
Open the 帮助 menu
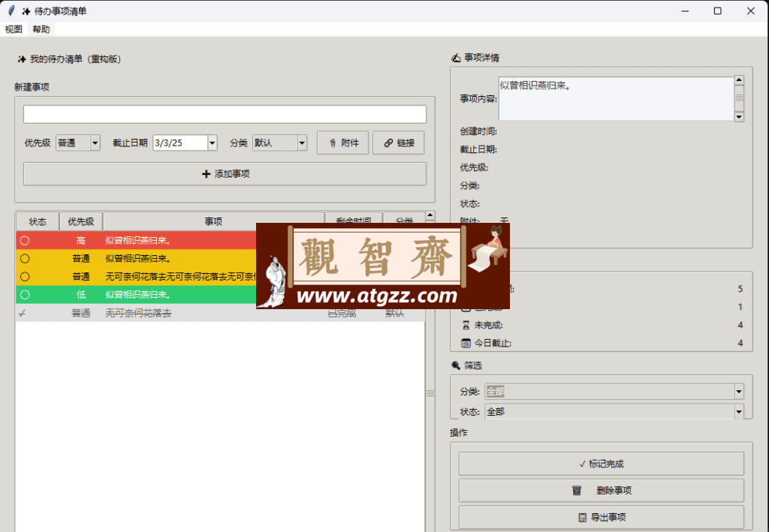[42, 29]
